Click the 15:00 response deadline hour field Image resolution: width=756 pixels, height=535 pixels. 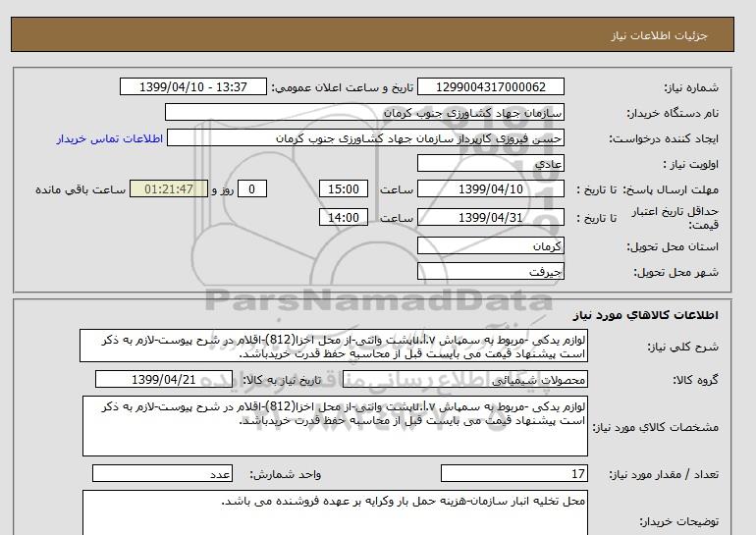pyautogui.click(x=345, y=189)
